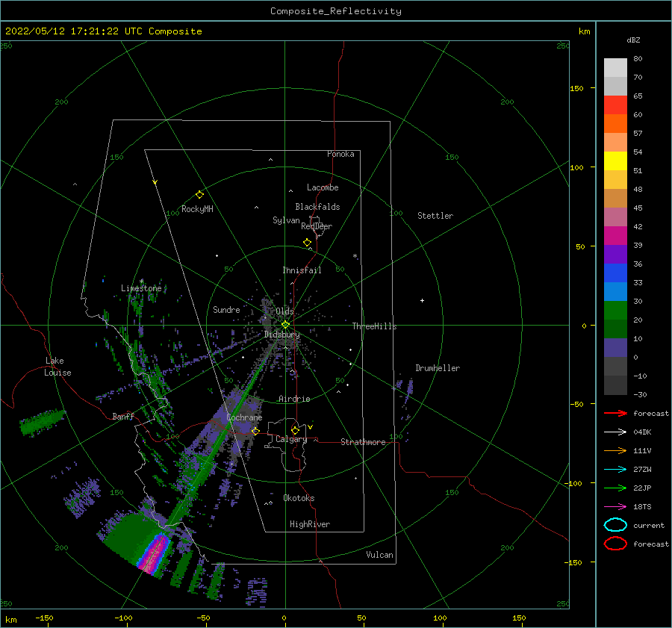Select the Lacombe label
672x628 pixels.
[x=323, y=187]
